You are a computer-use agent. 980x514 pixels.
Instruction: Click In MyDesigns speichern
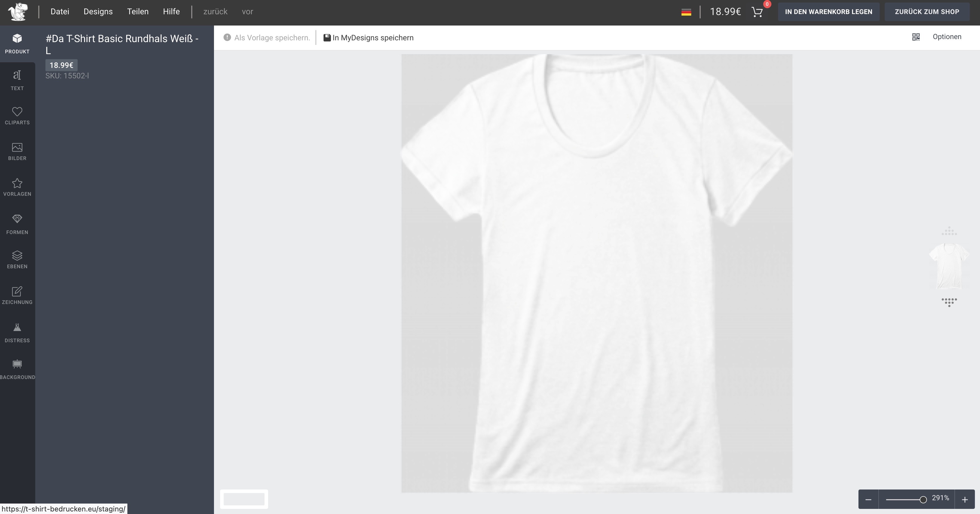(368, 38)
